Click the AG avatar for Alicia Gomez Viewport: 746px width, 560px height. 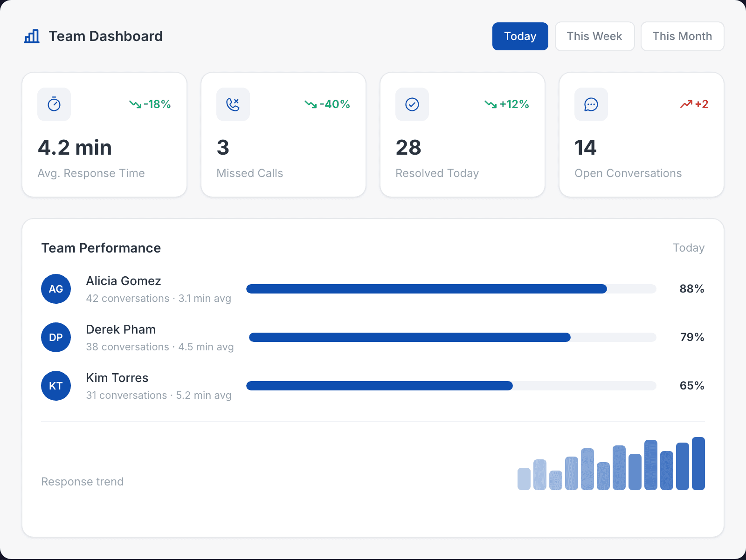point(56,289)
